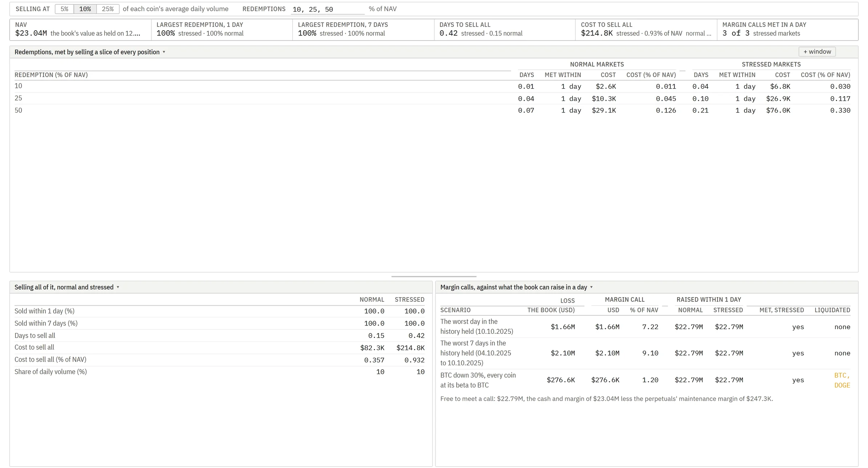Open the Margin calls panel title dropdown
This screenshot has width=868, height=468.
pyautogui.click(x=516, y=287)
